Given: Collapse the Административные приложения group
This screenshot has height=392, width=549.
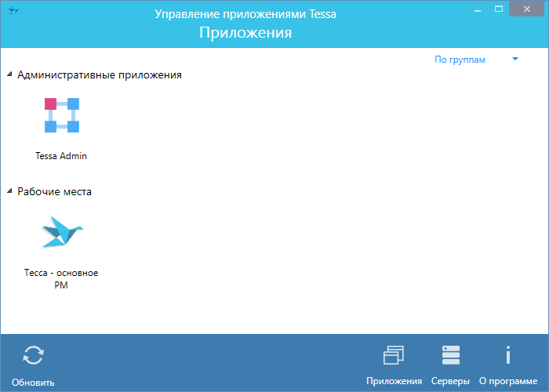Looking at the screenshot, I should tap(9, 74).
